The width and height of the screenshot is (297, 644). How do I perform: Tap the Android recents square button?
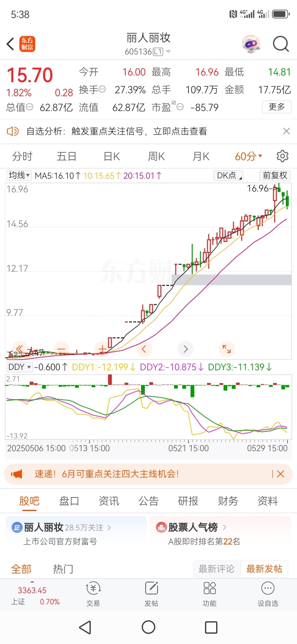(211, 627)
